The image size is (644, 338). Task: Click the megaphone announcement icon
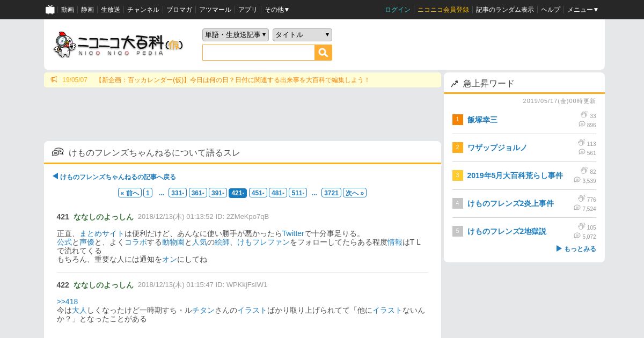pos(54,79)
